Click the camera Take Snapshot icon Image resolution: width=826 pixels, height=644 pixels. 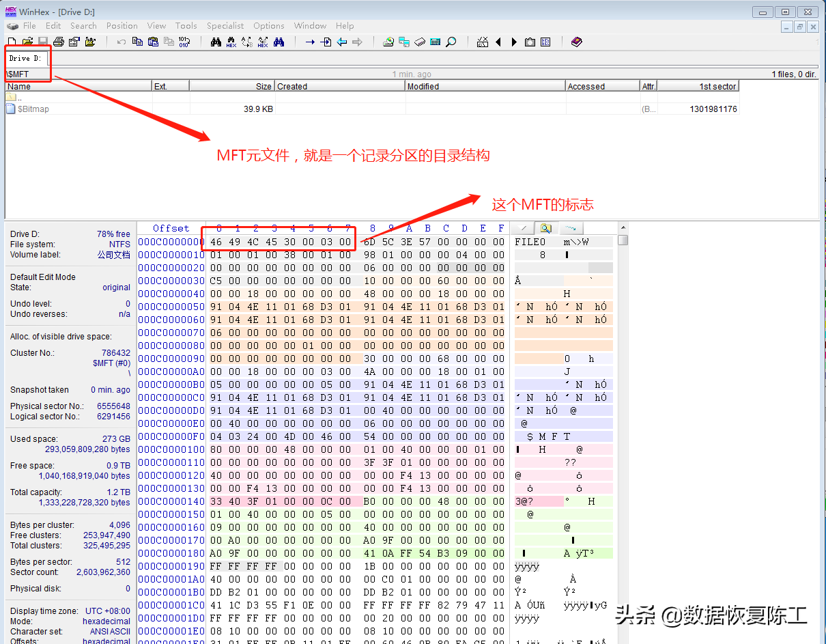pyautogui.click(x=530, y=42)
